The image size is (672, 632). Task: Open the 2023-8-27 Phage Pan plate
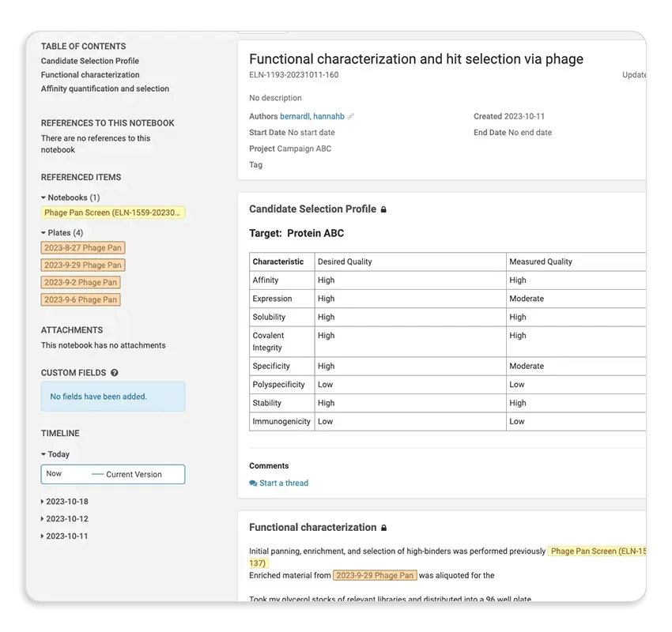click(82, 248)
